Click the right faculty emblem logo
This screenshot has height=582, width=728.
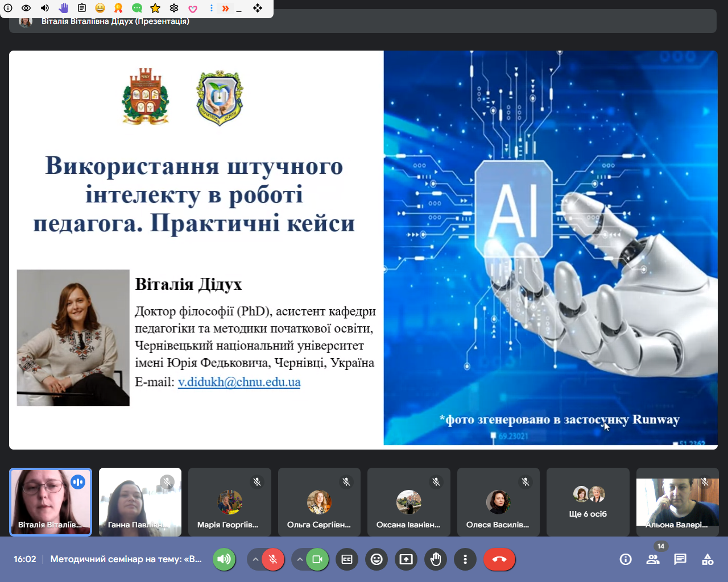[220, 98]
